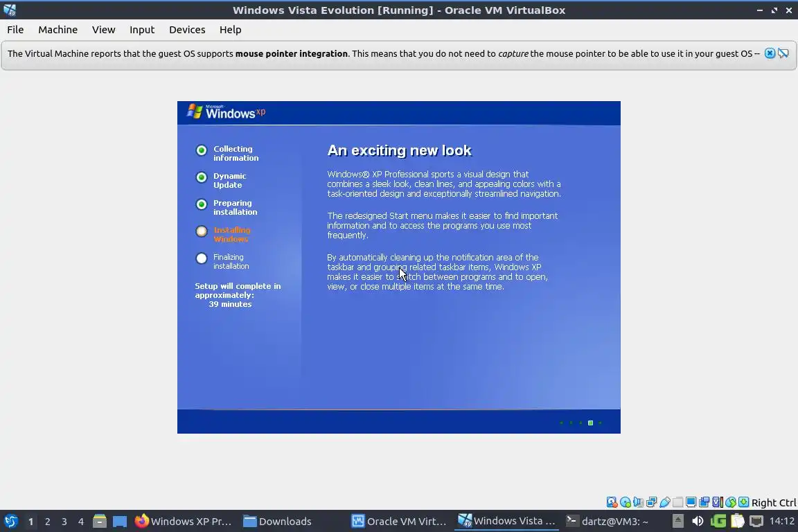Open the View menu

(103, 30)
